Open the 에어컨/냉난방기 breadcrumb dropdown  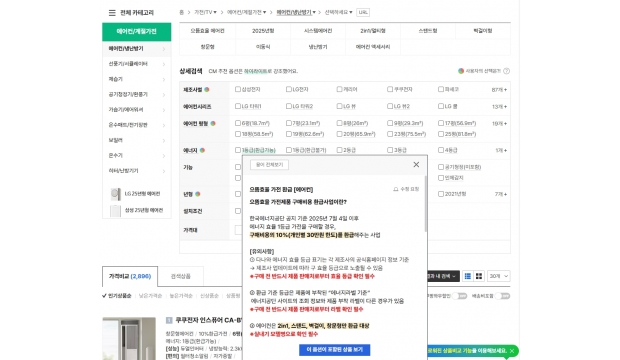[x=296, y=13]
